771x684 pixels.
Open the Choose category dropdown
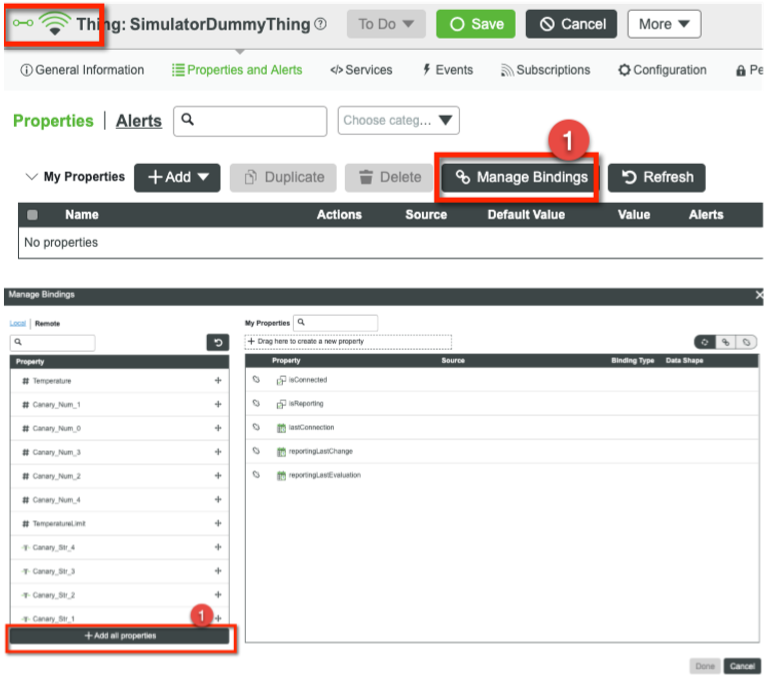399,120
